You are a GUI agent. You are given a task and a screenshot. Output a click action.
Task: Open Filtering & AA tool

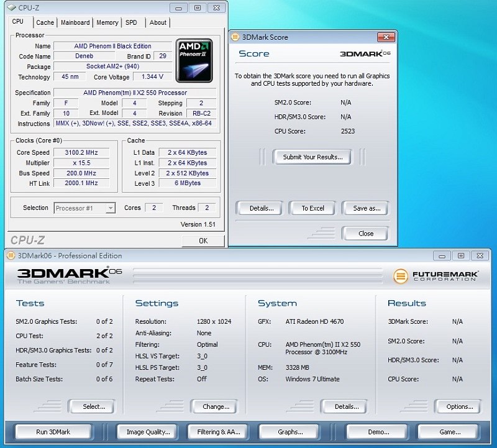219,432
